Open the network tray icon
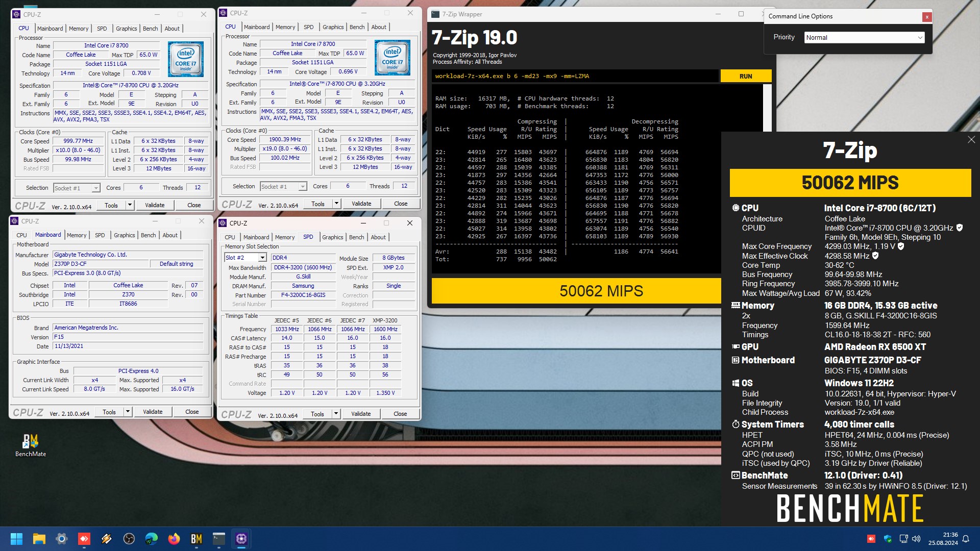Image resolution: width=980 pixels, height=551 pixels. point(903,539)
